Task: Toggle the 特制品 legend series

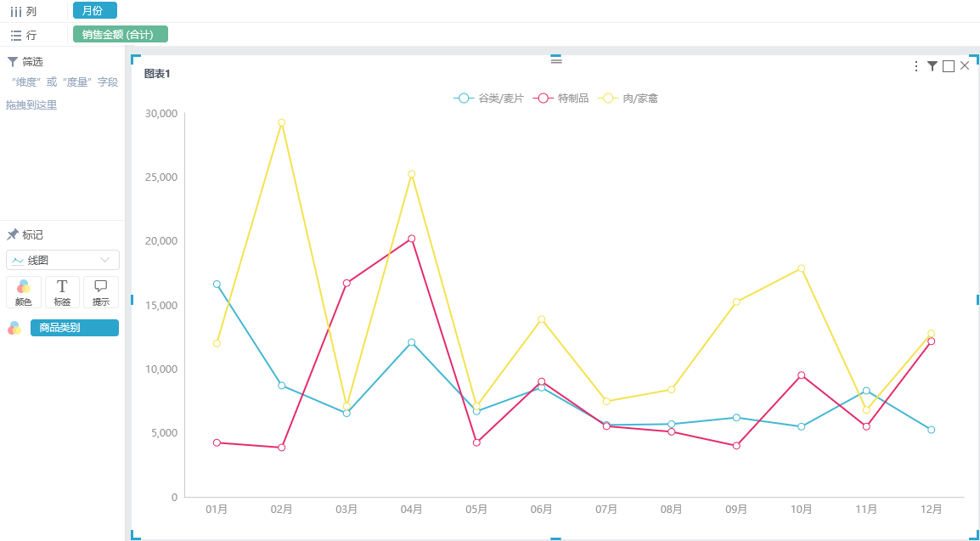Action: tap(560, 98)
